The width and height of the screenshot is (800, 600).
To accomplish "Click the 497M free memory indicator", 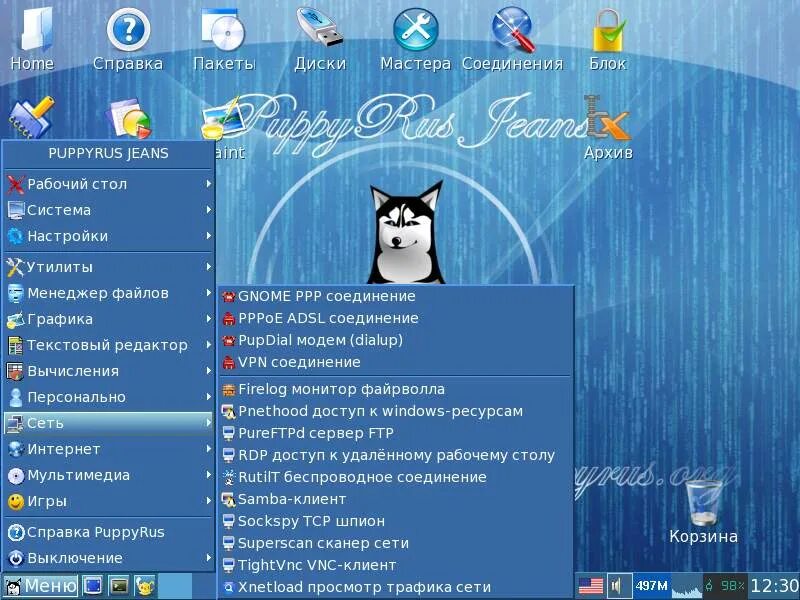I will click(652, 586).
